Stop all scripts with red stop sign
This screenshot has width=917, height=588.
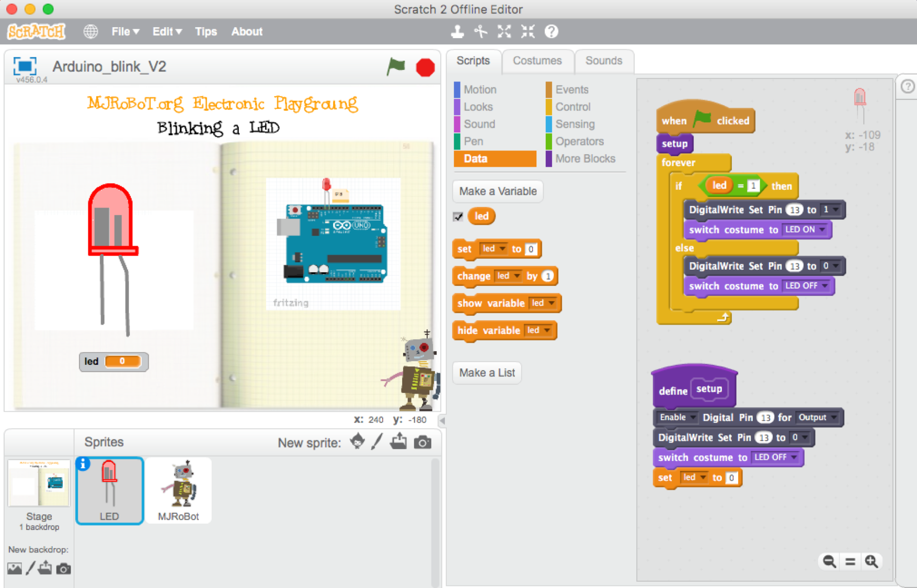425,67
